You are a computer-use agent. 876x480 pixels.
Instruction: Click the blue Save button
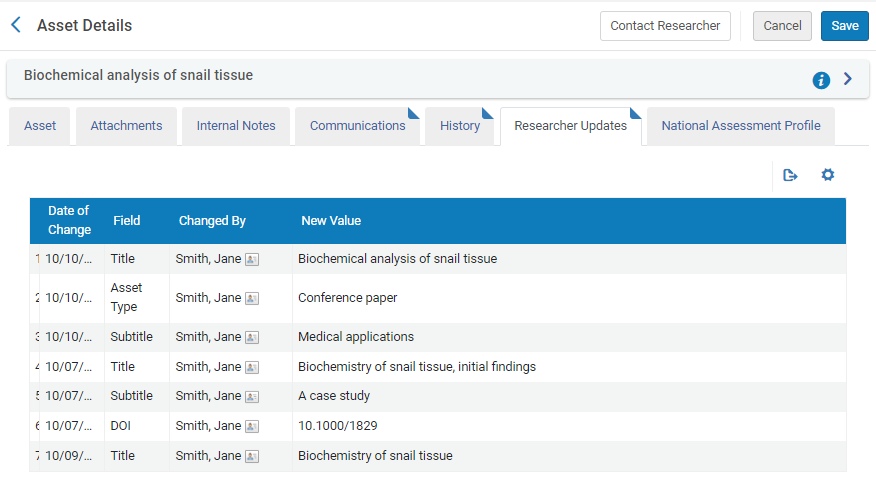(844, 26)
